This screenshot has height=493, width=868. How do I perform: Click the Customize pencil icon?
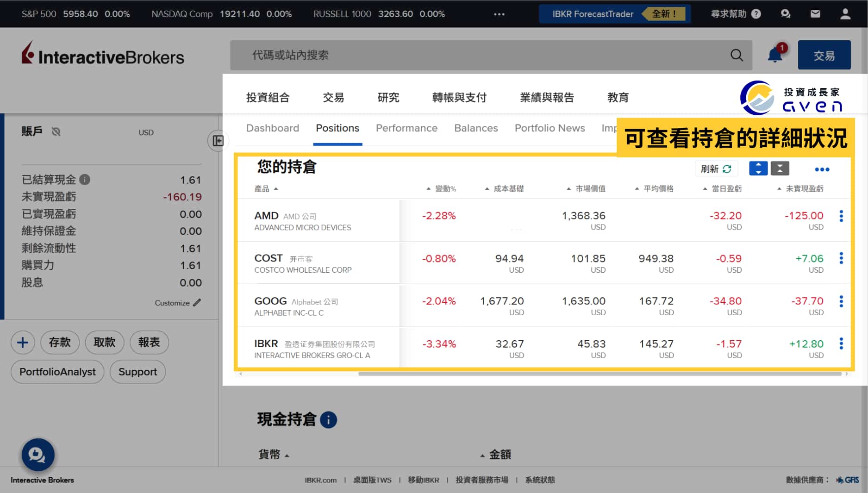coord(197,303)
